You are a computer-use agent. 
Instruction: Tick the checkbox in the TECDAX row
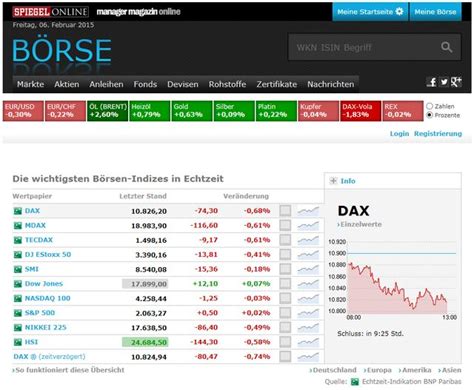(285, 240)
